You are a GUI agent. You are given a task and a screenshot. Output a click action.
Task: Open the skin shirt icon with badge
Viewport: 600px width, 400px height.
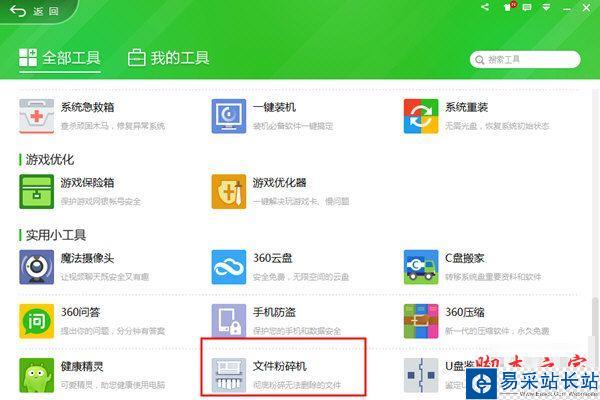click(509, 7)
